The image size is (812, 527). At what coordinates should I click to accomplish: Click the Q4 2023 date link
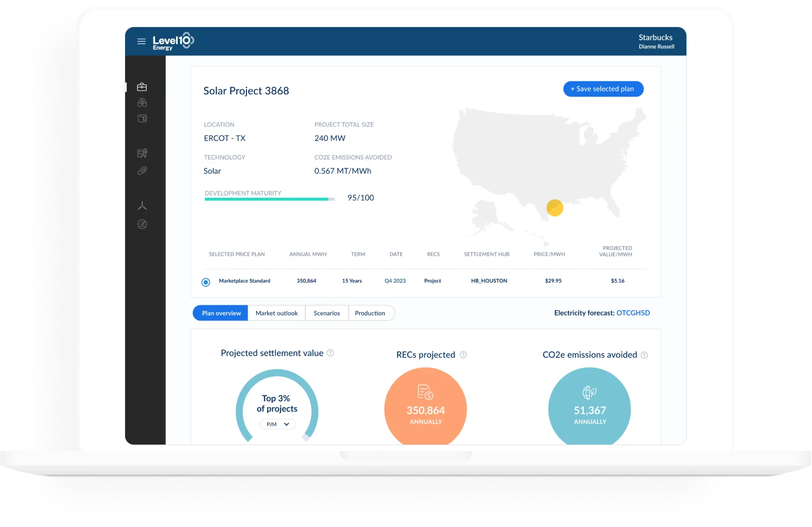click(395, 281)
